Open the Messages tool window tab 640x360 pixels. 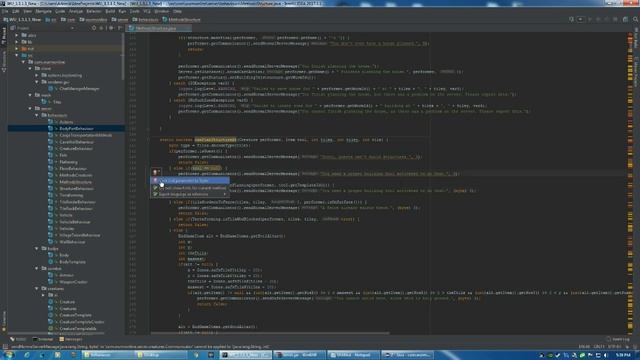tap(71, 339)
